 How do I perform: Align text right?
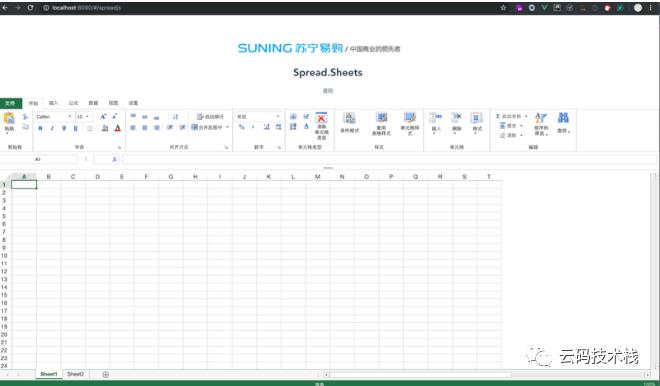click(x=157, y=128)
